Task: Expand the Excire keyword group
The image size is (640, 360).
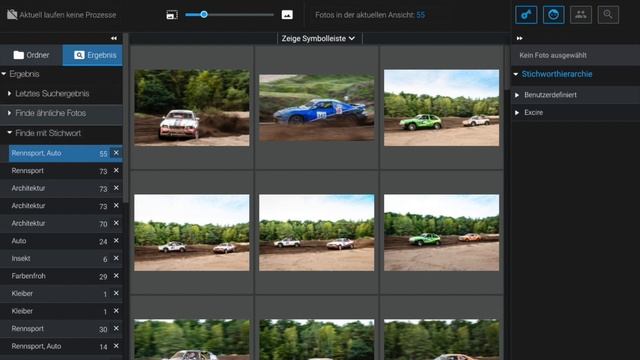Action: click(517, 112)
